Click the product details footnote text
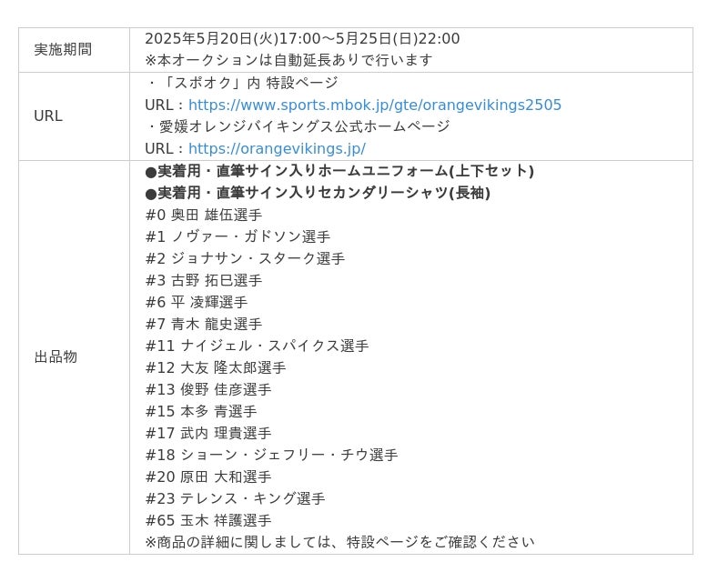728x582 pixels. 339,542
